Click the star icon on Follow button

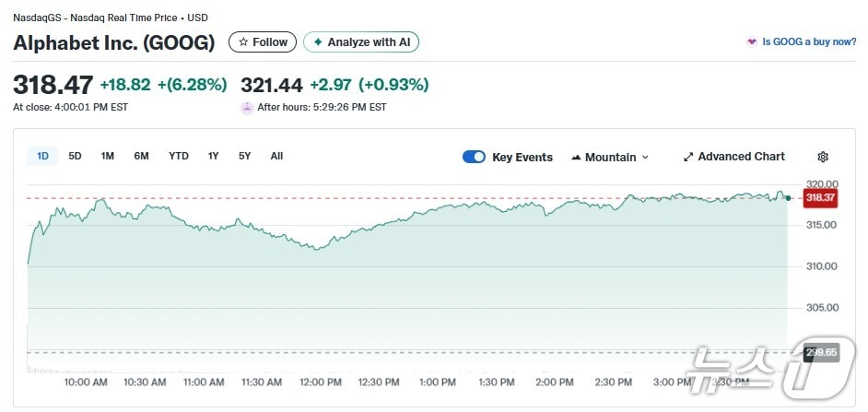[x=243, y=42]
